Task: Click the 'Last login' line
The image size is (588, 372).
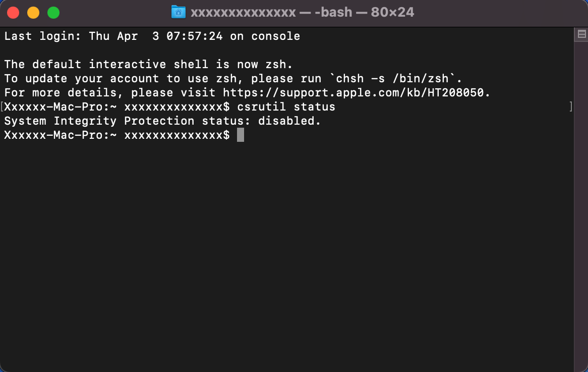Action: (x=152, y=36)
